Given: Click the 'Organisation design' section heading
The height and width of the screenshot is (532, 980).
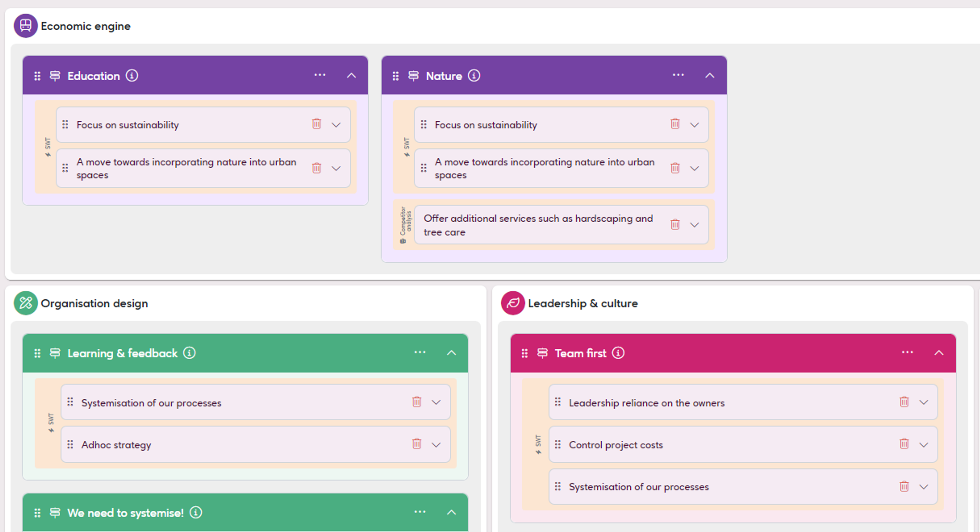Looking at the screenshot, I should [x=94, y=303].
